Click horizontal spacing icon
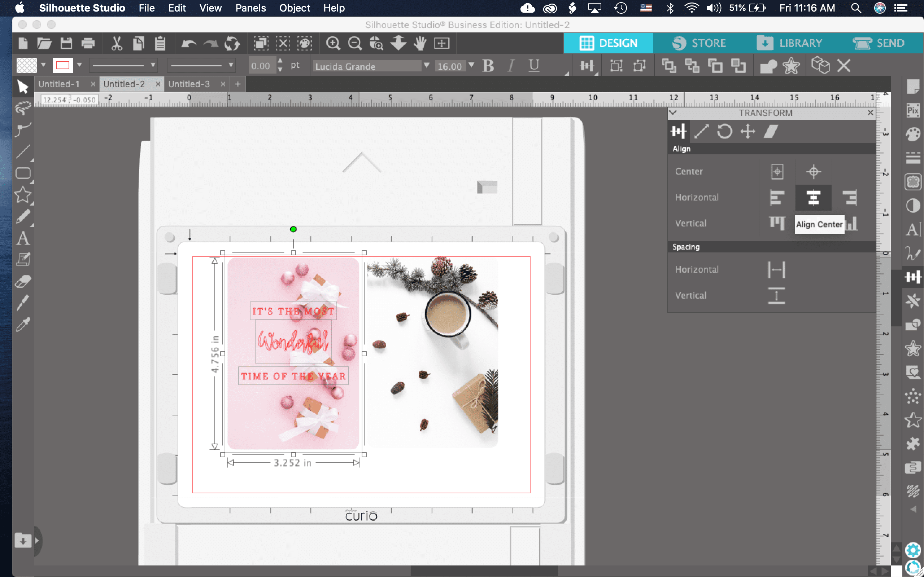This screenshot has width=924, height=577. click(776, 269)
